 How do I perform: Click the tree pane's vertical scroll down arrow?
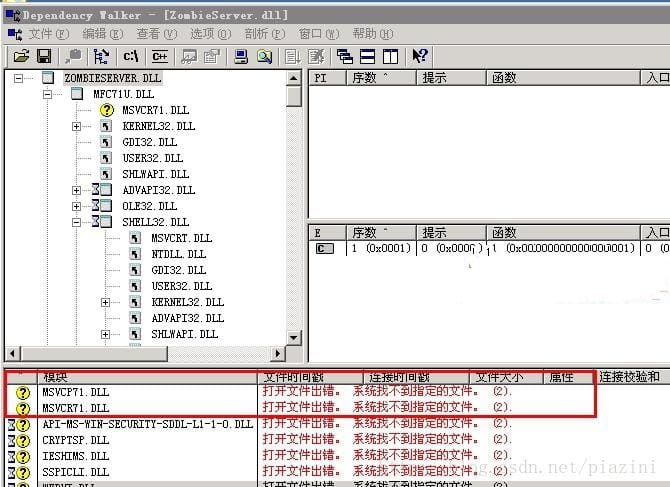click(x=293, y=337)
